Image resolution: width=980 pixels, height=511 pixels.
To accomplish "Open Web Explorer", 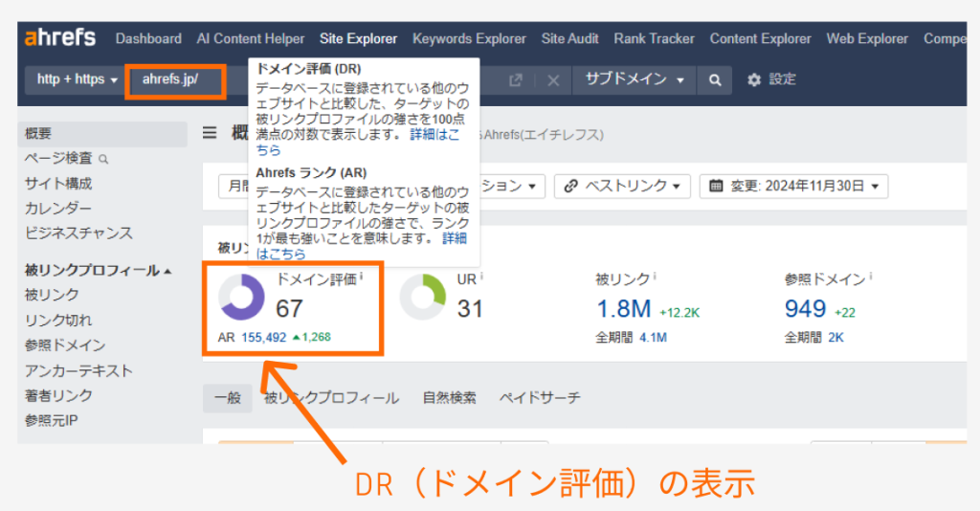I will 867,38.
